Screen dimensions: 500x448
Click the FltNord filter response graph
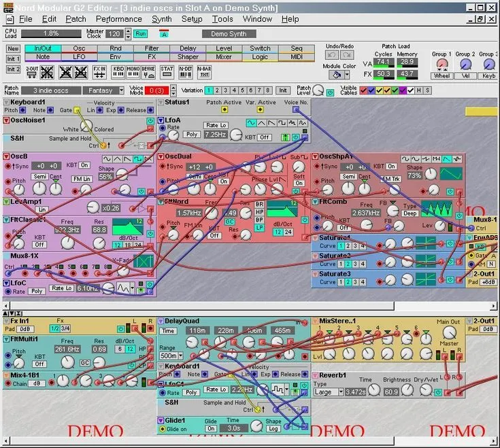[x=282, y=209]
